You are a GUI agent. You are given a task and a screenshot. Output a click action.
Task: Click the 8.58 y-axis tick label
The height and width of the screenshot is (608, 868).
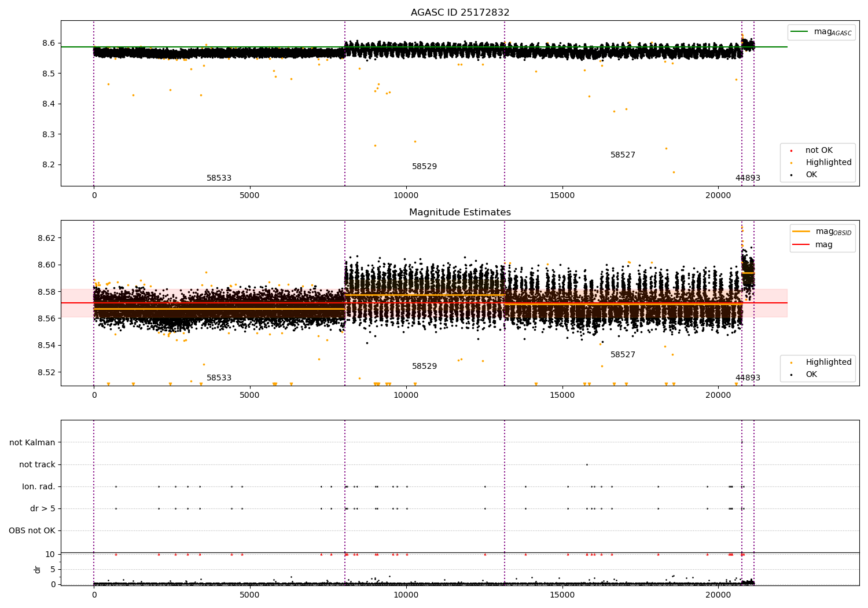[x=46, y=292]
